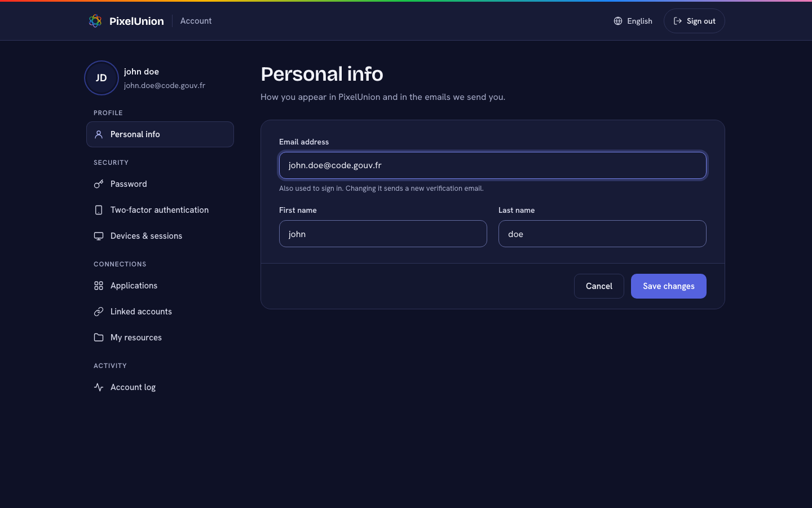This screenshot has width=812, height=508.
Task: Click the folder icon beside My resources
Action: [99, 338]
